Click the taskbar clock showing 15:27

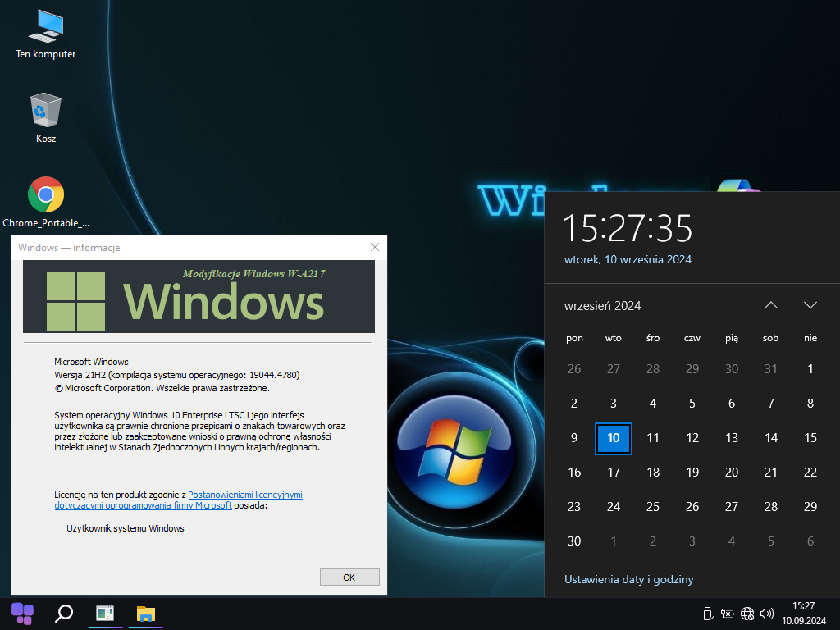tap(803, 613)
